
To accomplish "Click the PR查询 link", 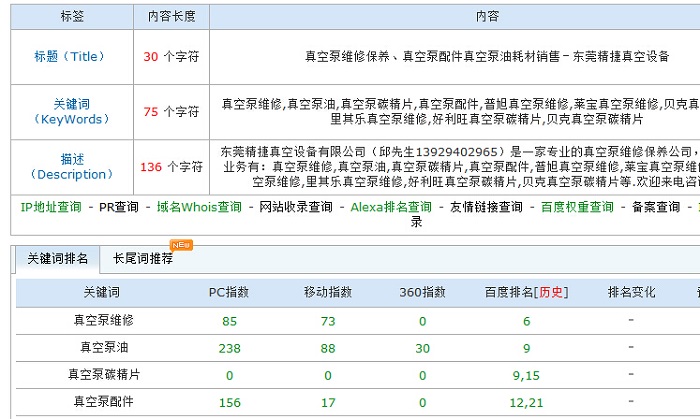I will 119,207.
